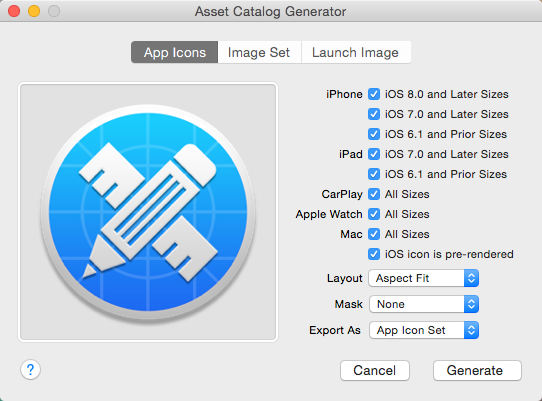
Task: Open the Export As App Icon Set dropdown
Action: click(423, 330)
